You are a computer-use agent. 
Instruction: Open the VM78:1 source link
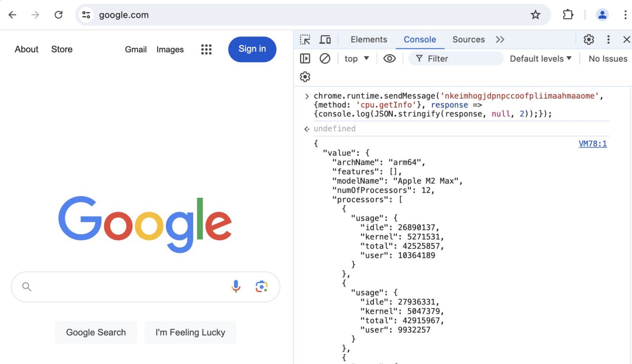point(592,144)
